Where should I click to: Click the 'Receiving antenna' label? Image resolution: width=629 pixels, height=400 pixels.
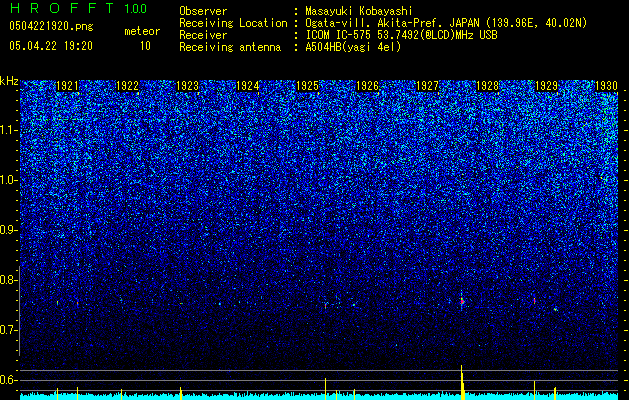pos(230,47)
